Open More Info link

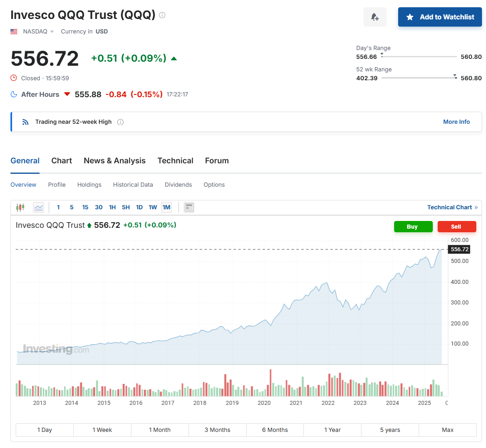click(x=456, y=122)
